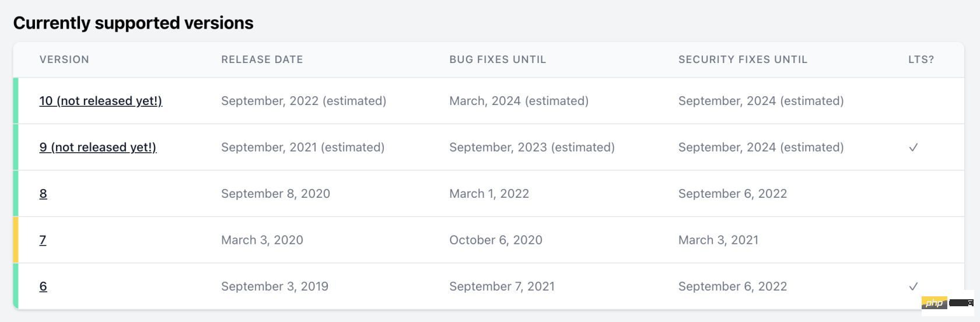Click the VERSION column header

click(64, 60)
